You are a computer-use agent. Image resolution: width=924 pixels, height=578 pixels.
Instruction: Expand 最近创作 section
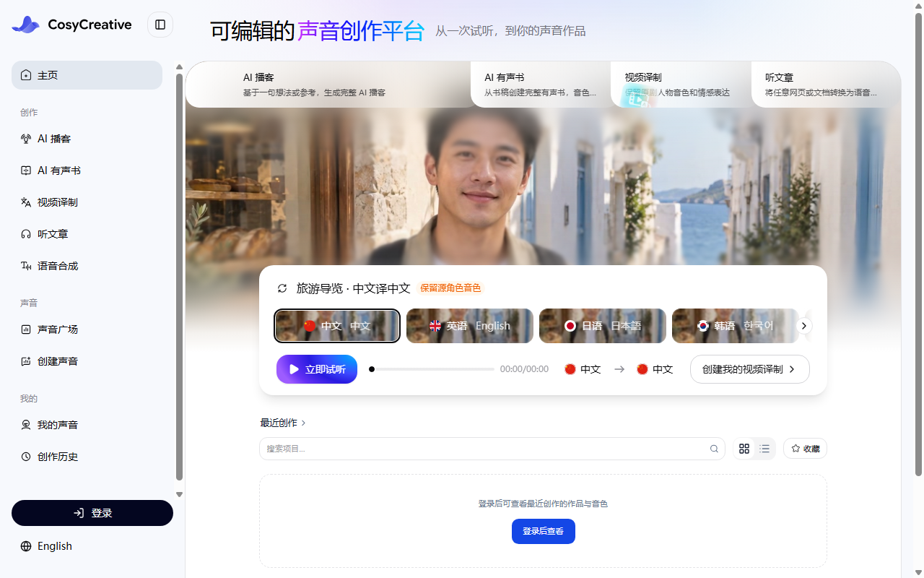[x=283, y=423]
